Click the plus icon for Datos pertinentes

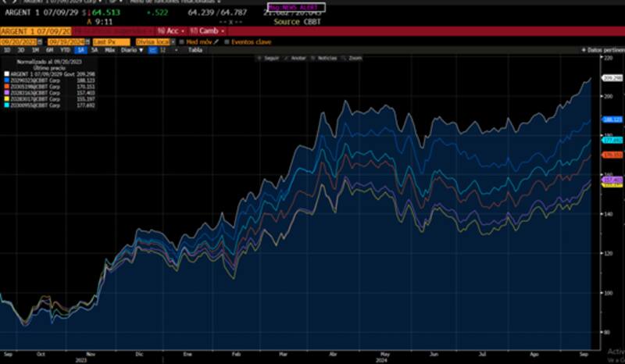(x=583, y=50)
